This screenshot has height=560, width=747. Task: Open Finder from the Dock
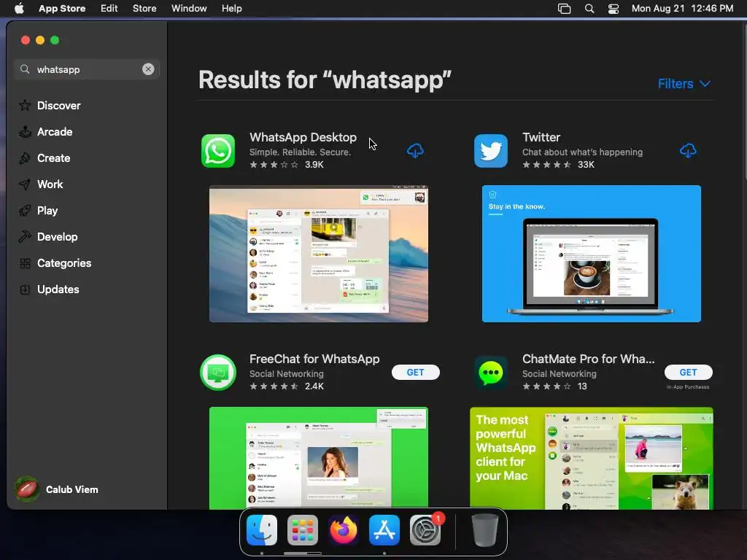[x=262, y=530]
